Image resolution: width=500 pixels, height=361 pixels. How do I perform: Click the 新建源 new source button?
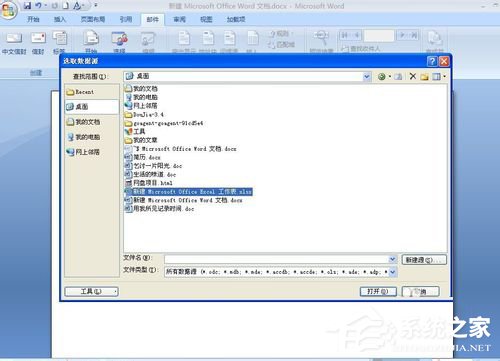click(423, 260)
